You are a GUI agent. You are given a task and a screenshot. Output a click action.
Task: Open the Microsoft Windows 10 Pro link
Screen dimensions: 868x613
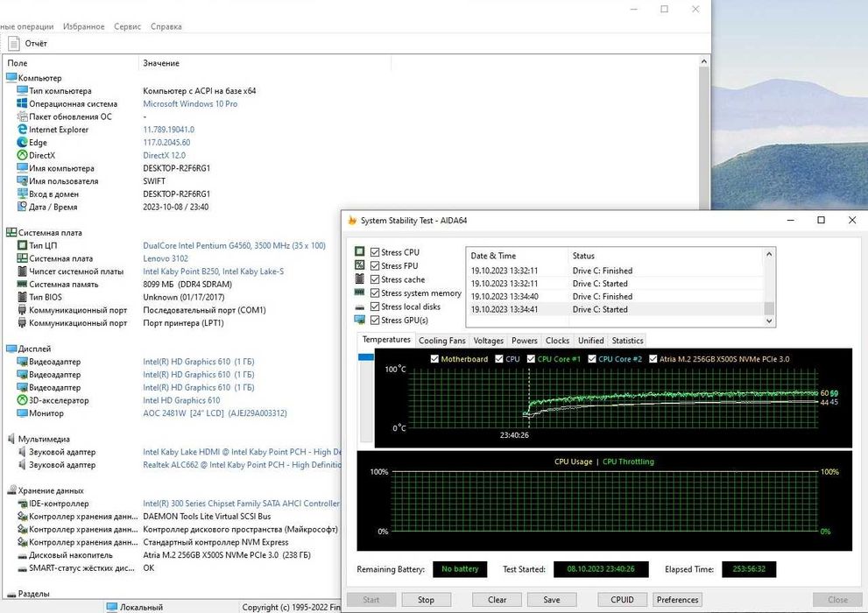[x=190, y=103]
